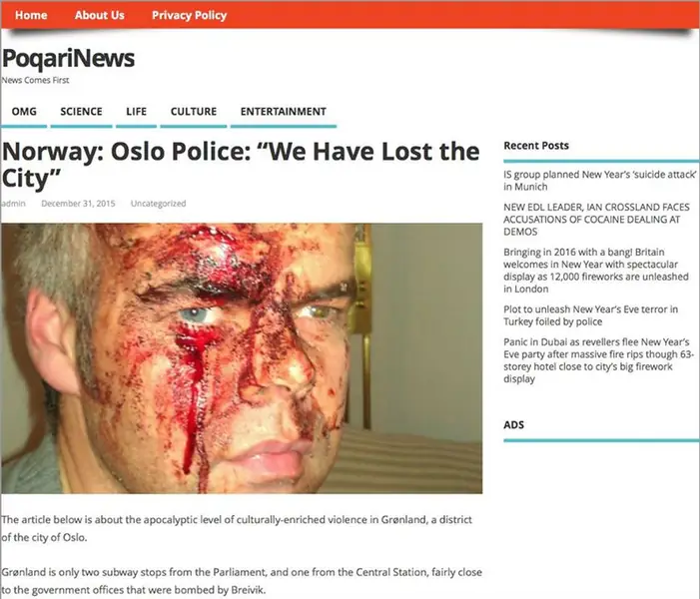Click the Recent Posts sidebar heading

[x=536, y=146]
